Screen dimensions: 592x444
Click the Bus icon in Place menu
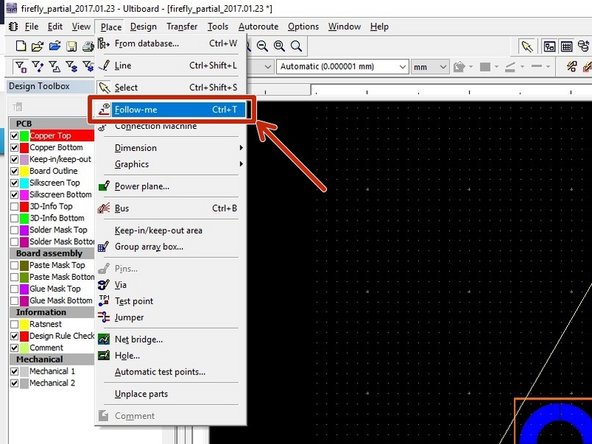click(103, 208)
